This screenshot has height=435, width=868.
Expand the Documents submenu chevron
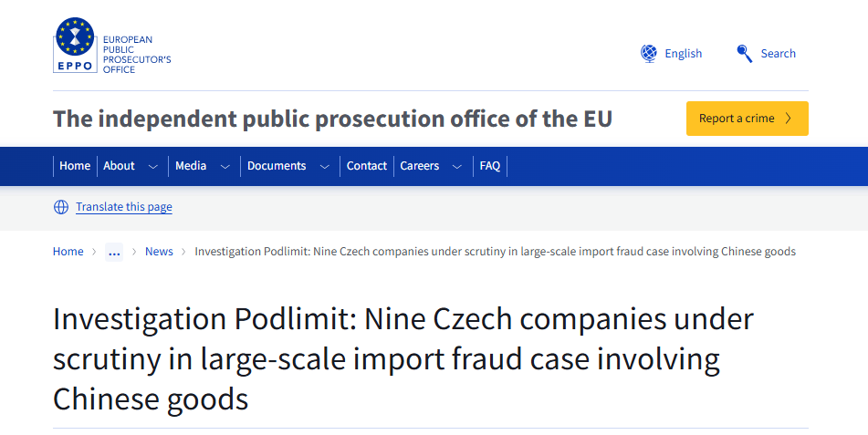[324, 166]
